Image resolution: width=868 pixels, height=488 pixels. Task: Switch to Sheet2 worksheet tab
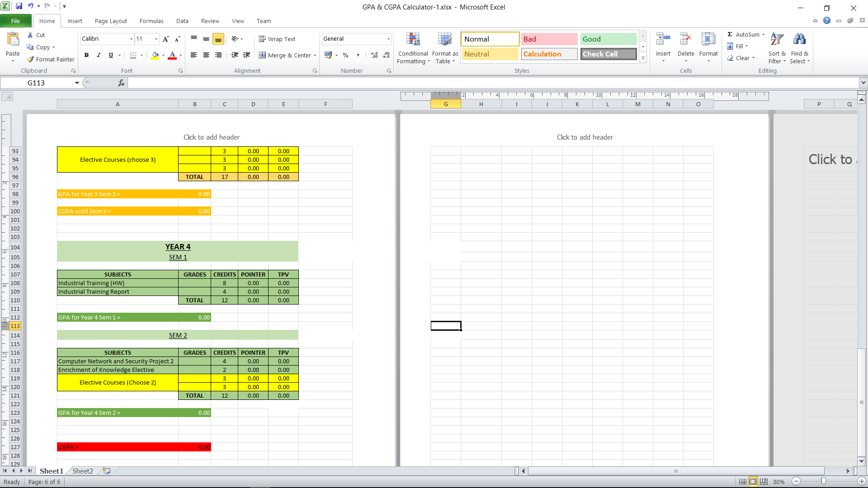pyautogui.click(x=83, y=471)
